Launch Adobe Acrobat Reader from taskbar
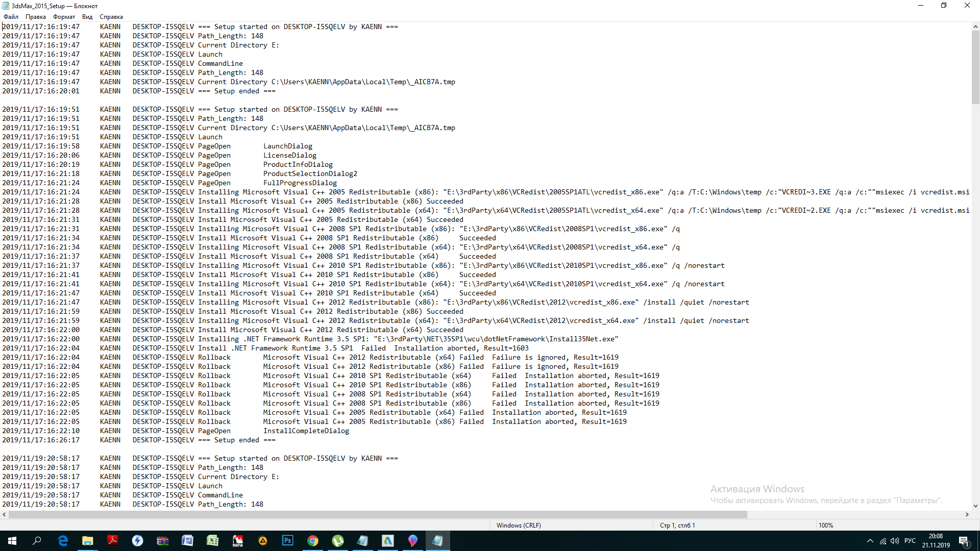980x551 pixels. click(x=113, y=541)
